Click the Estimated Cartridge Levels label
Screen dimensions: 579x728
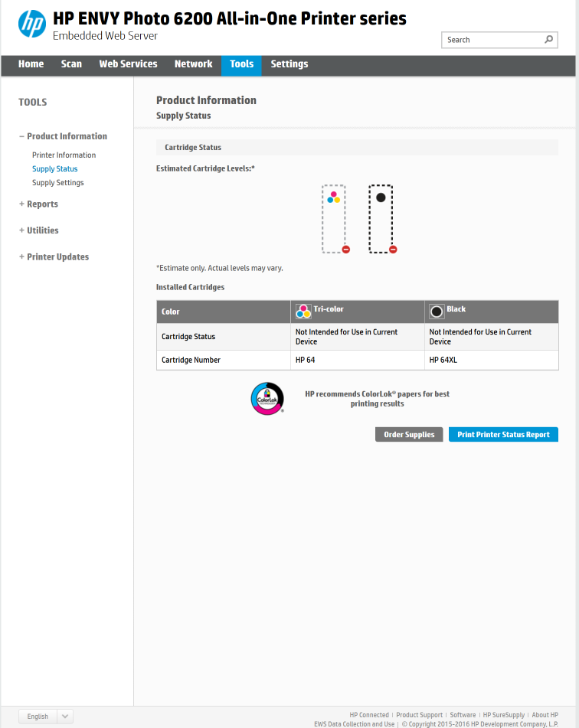pos(205,168)
